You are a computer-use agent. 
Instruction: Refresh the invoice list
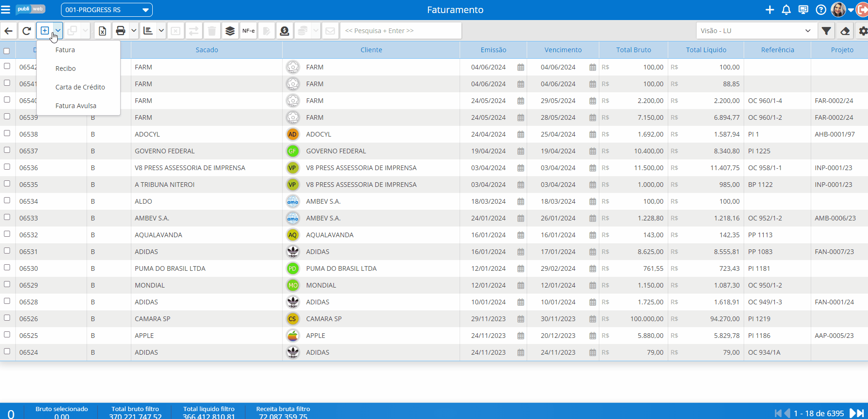pos(27,31)
